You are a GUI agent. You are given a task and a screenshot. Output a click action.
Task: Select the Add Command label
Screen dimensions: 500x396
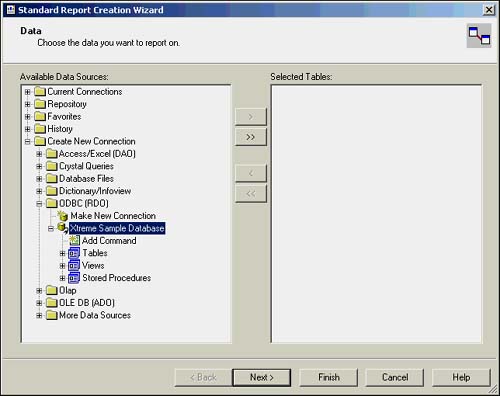pos(109,241)
